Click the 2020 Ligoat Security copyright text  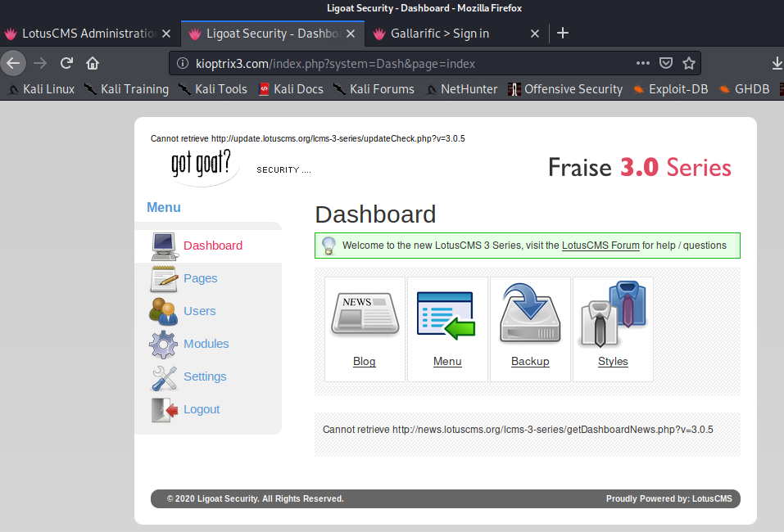coord(256,498)
